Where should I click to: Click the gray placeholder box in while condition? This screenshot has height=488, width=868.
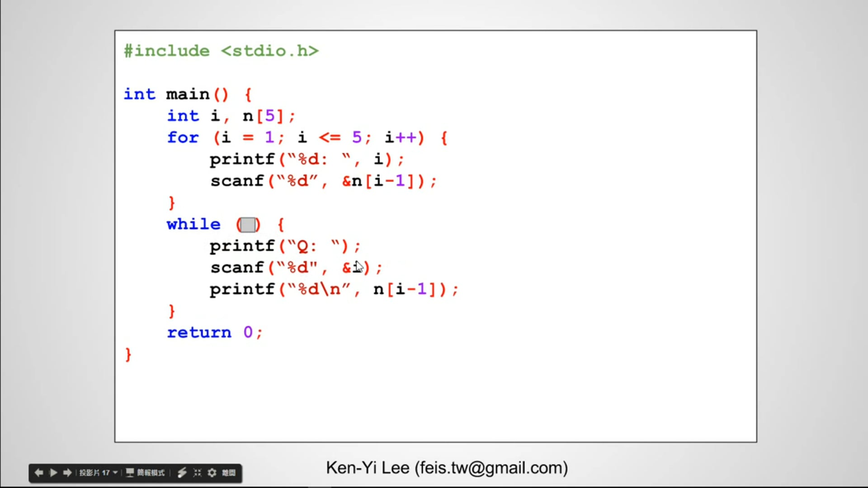[248, 225]
